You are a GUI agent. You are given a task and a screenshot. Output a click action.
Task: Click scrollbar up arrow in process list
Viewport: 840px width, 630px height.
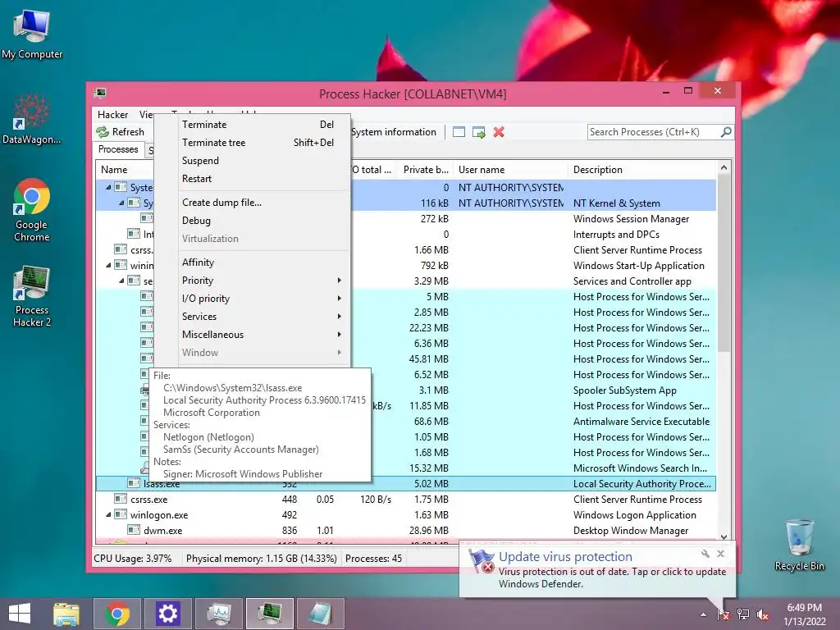724,167
